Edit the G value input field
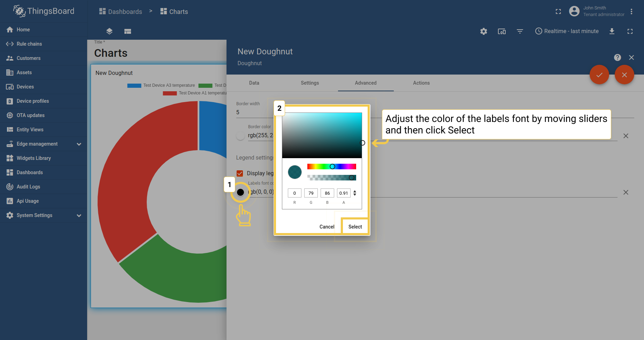Screen dimensions: 644x340 coord(310,193)
